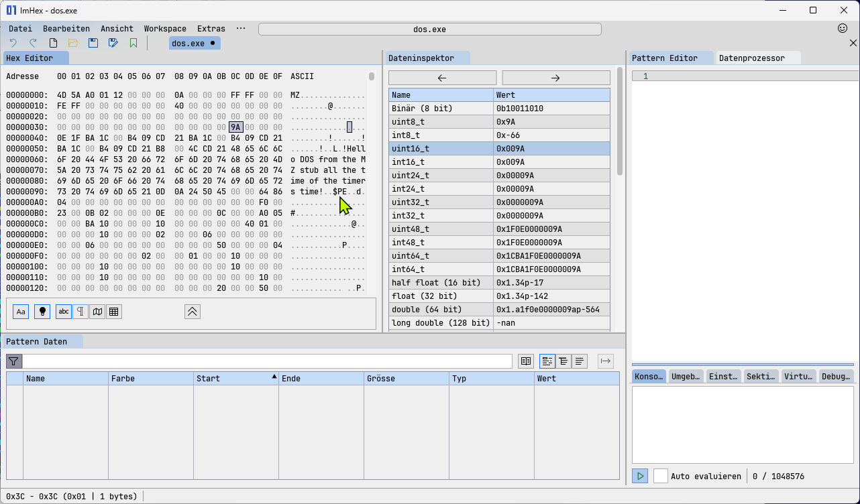The image size is (860, 504).
Task: Open a file using the orange folder icon
Action: (73, 43)
